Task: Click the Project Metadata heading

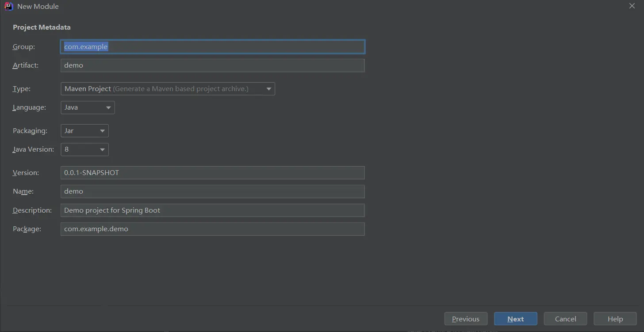Action: 42,27
